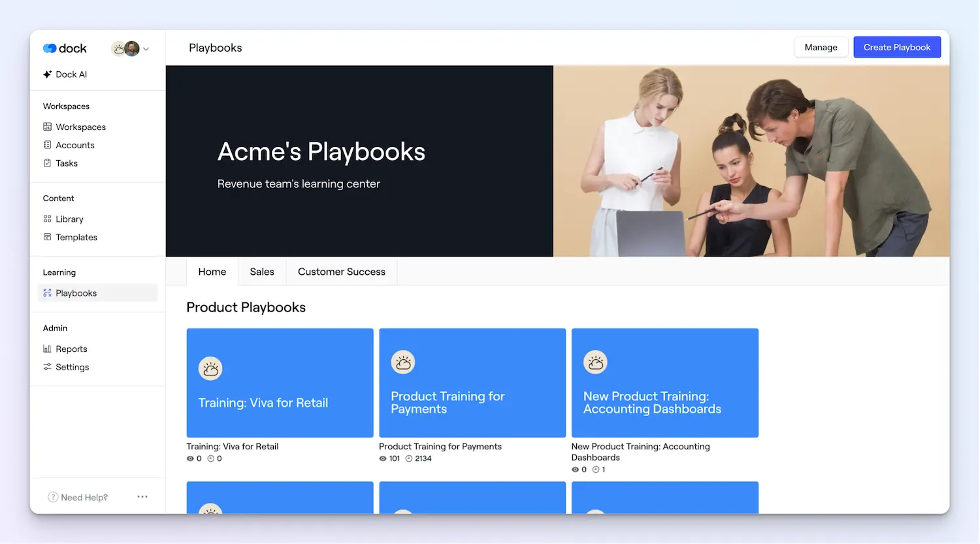The width and height of the screenshot is (980, 544).
Task: Click views eye icon under Viva for Retail
Action: coord(190,458)
